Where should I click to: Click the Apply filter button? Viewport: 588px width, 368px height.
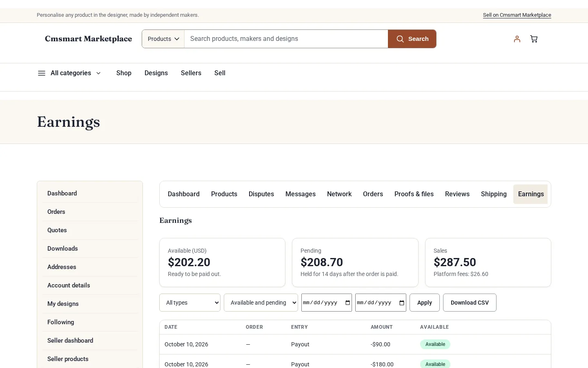425,303
